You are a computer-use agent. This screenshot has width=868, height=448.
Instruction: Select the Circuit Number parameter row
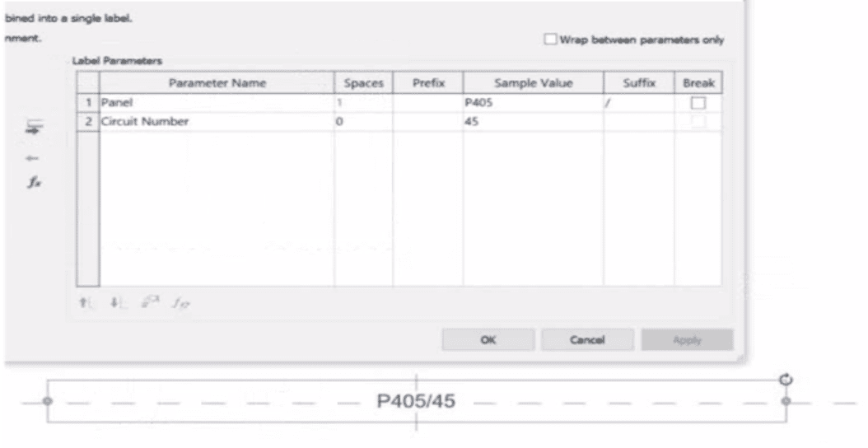point(216,122)
